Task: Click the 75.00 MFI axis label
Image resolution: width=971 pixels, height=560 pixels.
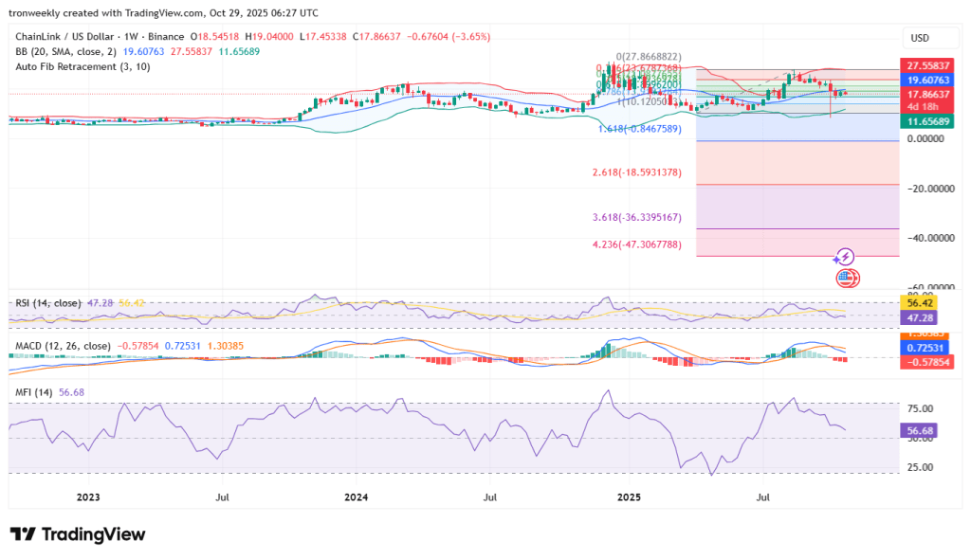Action: [920, 408]
